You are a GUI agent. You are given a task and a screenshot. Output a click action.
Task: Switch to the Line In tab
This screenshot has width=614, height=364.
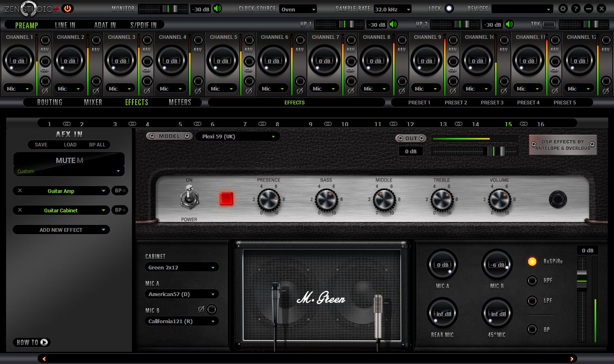point(65,25)
